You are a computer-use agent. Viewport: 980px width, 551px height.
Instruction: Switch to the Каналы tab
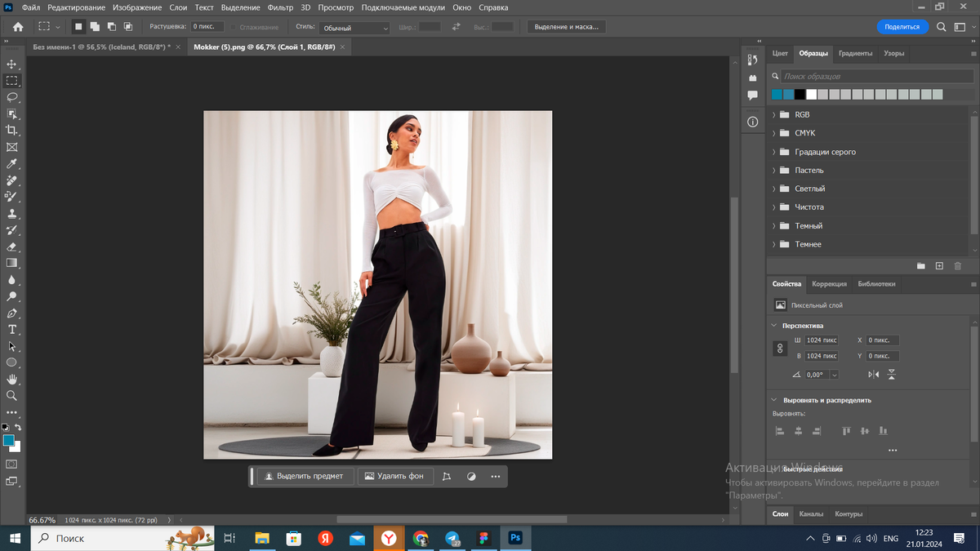811,514
